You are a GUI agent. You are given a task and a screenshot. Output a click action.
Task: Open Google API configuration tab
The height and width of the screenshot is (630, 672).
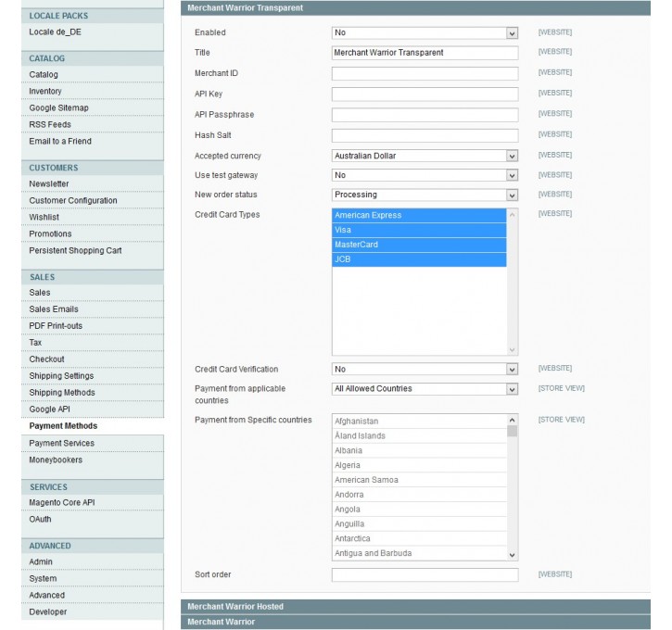(x=92, y=409)
